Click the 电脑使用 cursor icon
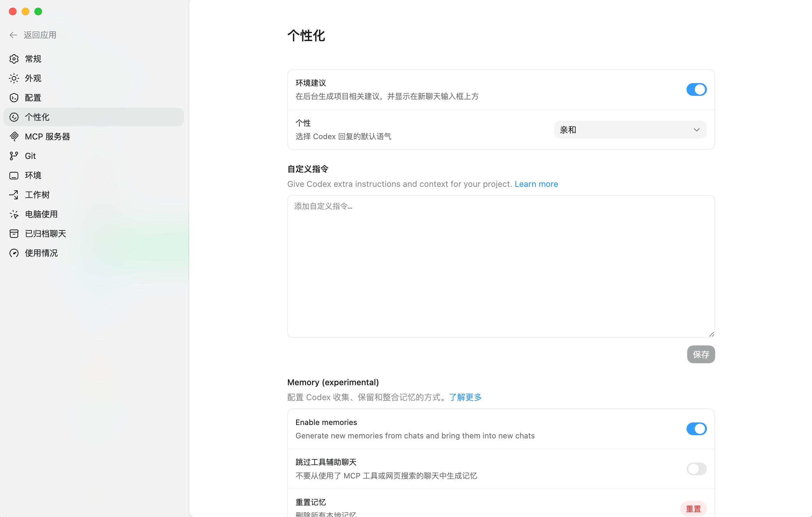Image resolution: width=812 pixels, height=517 pixels. point(14,214)
